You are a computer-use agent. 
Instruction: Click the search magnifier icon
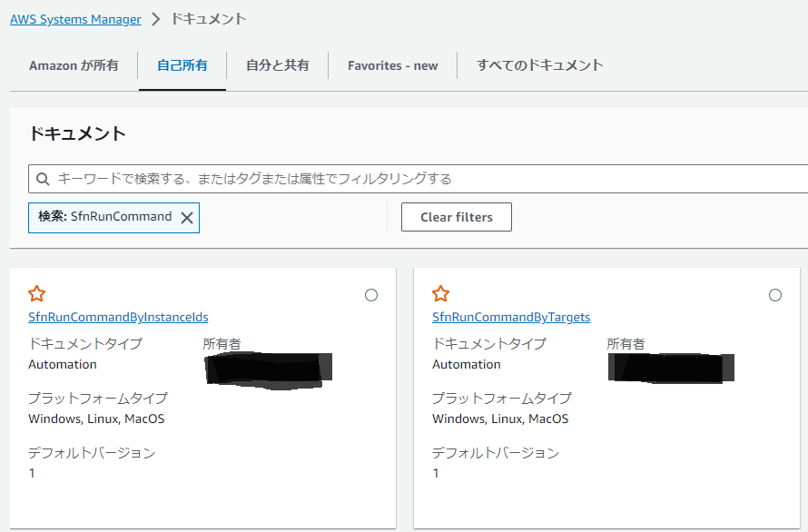point(43,179)
